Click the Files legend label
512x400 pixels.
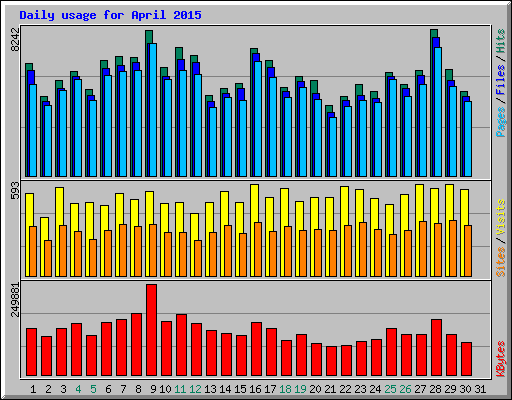point(501,80)
